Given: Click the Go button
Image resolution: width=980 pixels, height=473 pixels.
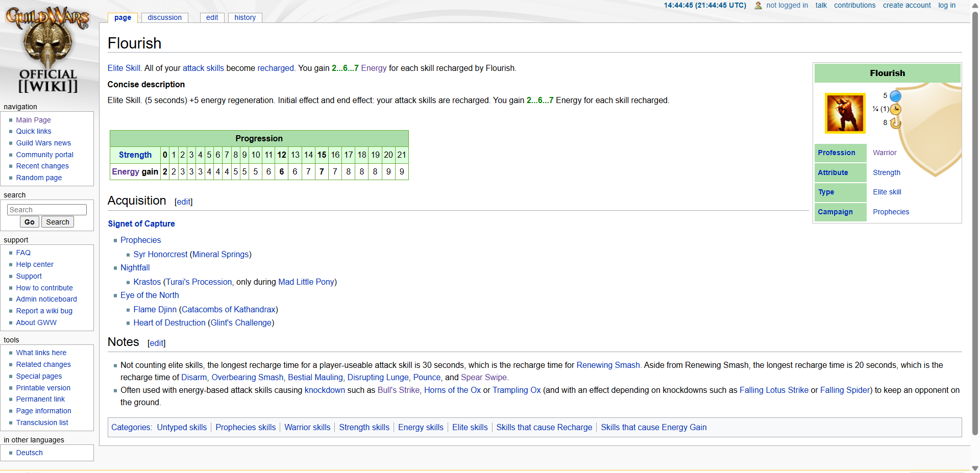Looking at the screenshot, I should (30, 222).
